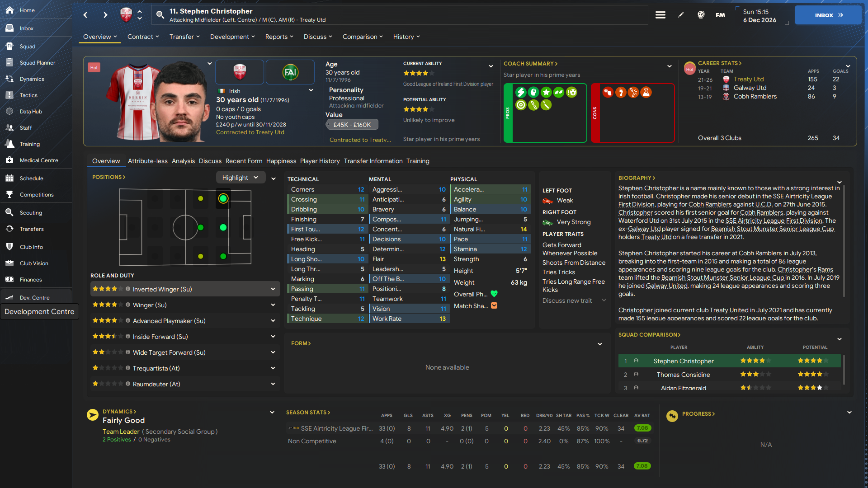
Task: Open the Highlight dropdown
Action: pos(241,178)
